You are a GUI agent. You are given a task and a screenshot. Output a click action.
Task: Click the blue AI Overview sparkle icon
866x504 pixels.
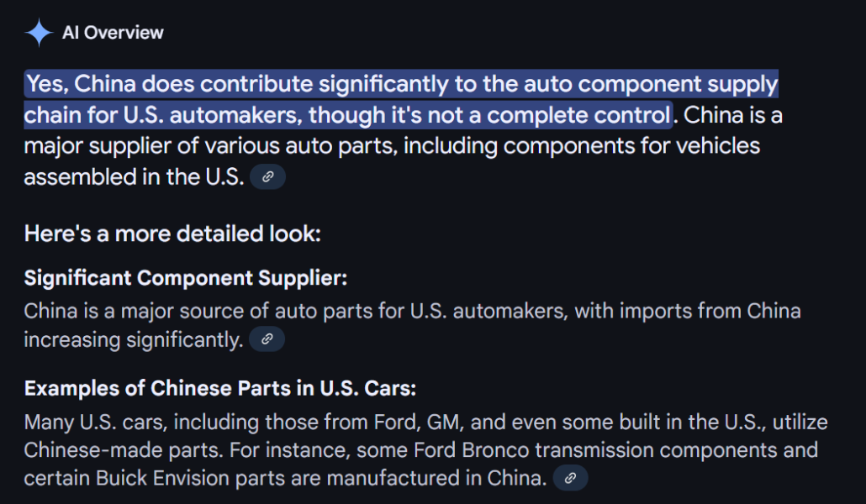(39, 33)
